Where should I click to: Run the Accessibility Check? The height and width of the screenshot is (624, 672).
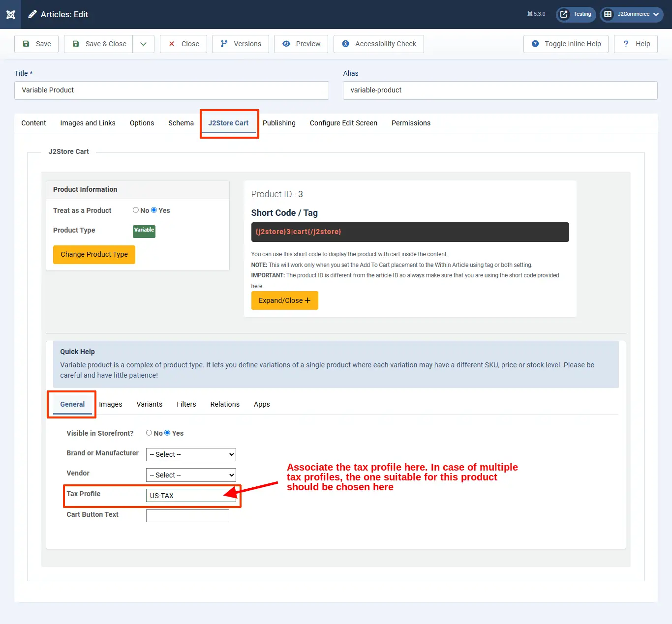click(379, 44)
